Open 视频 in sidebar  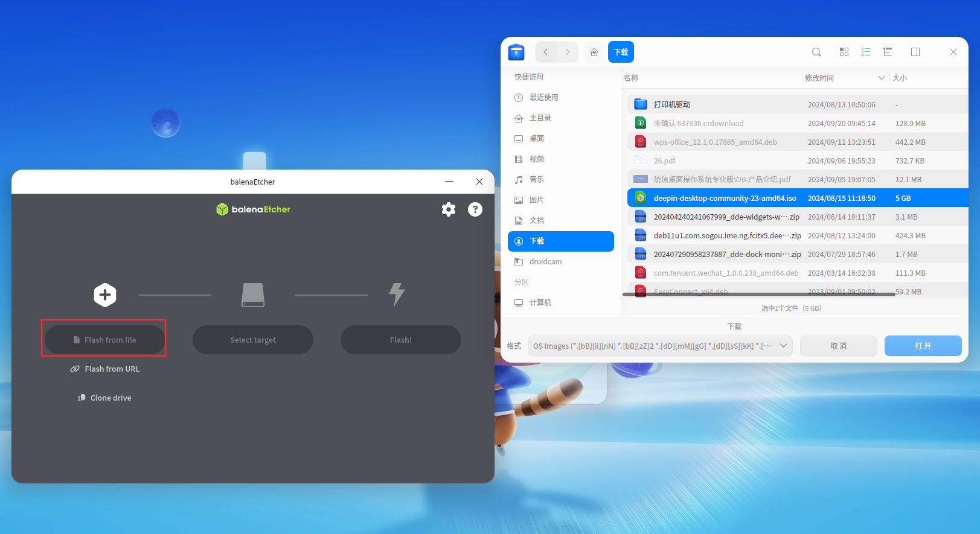[x=561, y=159]
